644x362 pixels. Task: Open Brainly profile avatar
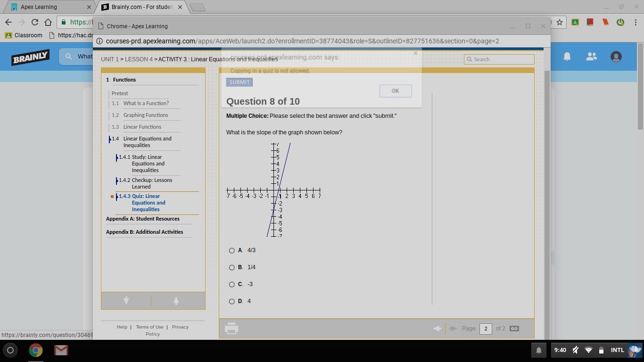click(x=616, y=57)
